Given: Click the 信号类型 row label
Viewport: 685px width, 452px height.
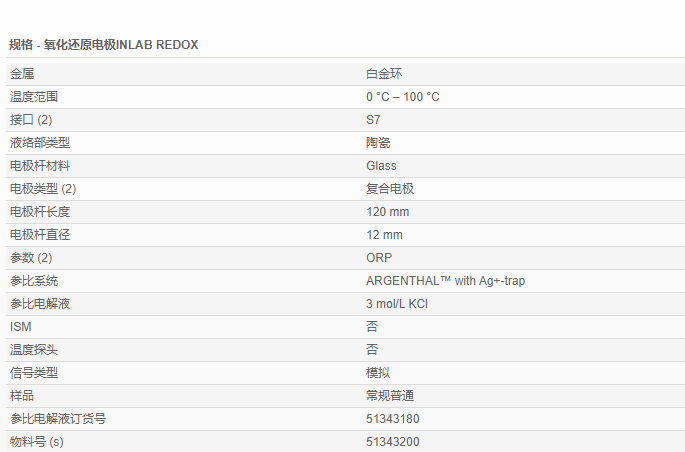Looking at the screenshot, I should (34, 373).
